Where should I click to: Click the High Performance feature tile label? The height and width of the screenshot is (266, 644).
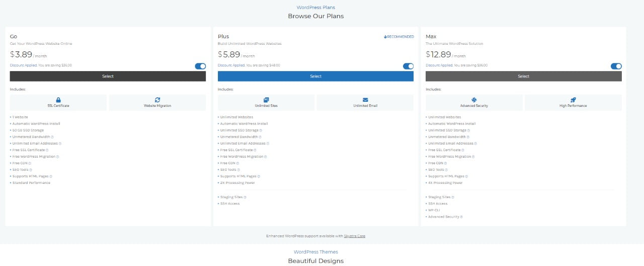coord(573,106)
